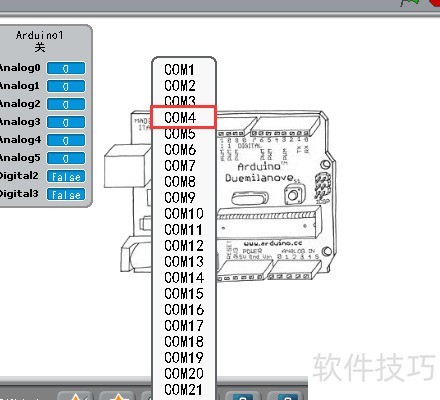Click the Analog0 sensor value readout
Image resolution: width=440 pixels, height=400 pixels.
[66, 68]
